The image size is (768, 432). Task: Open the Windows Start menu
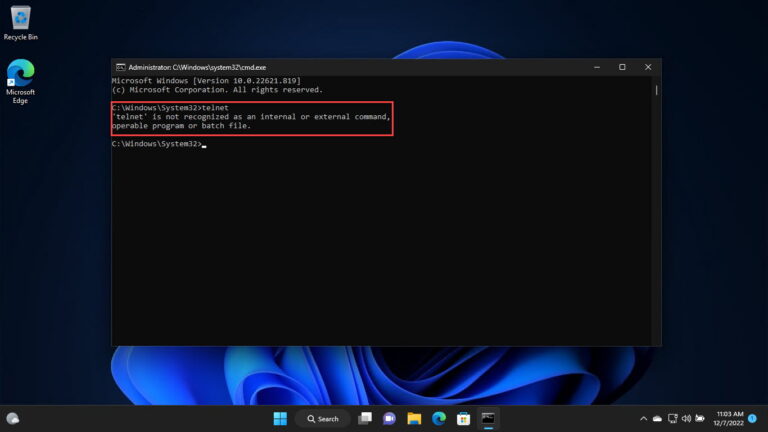(x=280, y=418)
